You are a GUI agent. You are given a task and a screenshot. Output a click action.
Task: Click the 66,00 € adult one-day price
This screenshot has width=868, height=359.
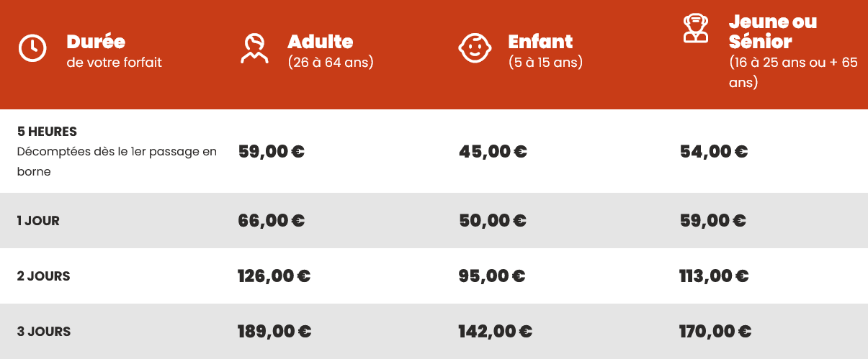click(x=272, y=221)
